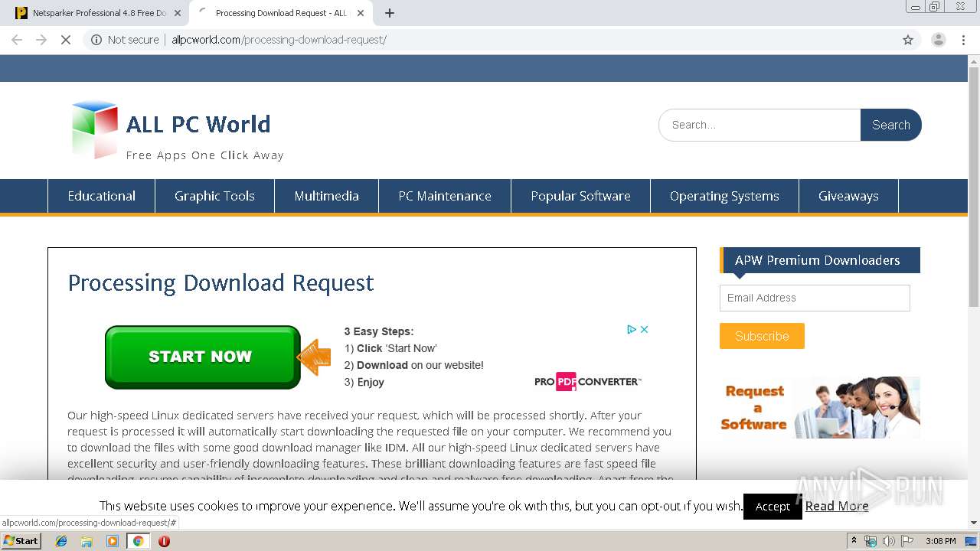This screenshot has width=980, height=551.
Task: Click the site Search input field
Action: [759, 125]
